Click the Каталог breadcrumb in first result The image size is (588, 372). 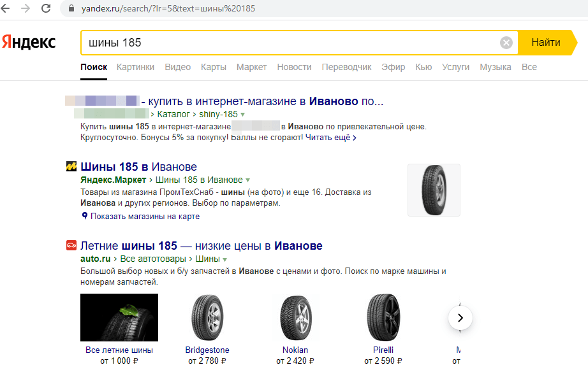point(173,114)
